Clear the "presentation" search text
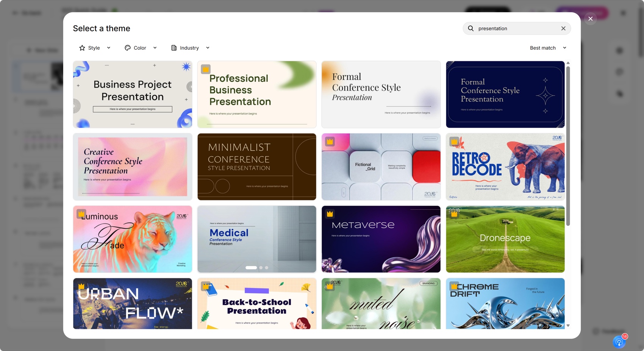Viewport: 644px width, 351px height. pyautogui.click(x=563, y=28)
